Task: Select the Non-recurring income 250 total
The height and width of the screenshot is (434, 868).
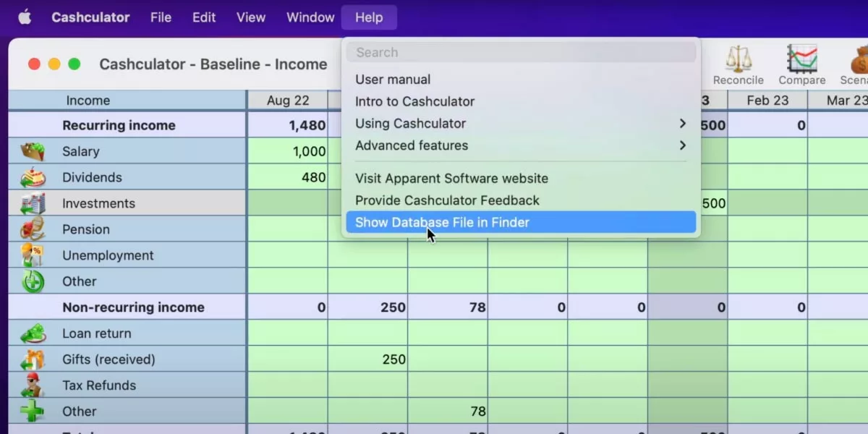Action: coord(368,307)
